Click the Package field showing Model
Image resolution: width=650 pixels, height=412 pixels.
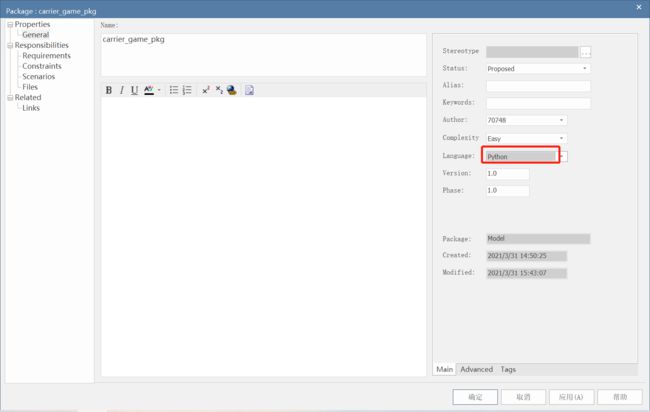tap(538, 238)
